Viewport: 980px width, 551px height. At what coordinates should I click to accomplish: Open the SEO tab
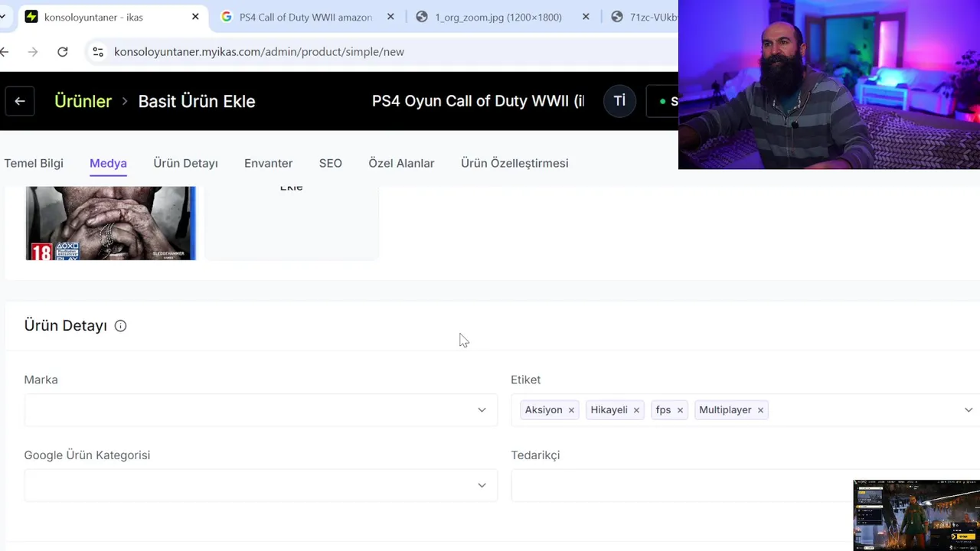pyautogui.click(x=331, y=163)
